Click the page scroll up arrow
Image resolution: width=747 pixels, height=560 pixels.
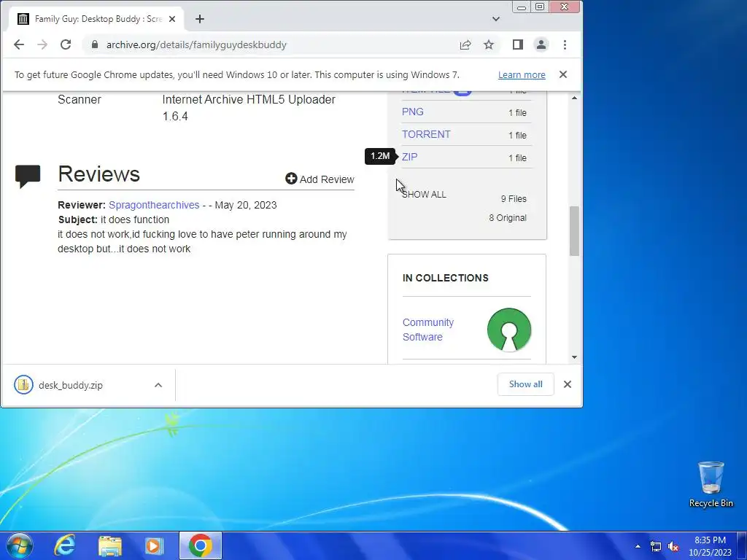point(575,98)
